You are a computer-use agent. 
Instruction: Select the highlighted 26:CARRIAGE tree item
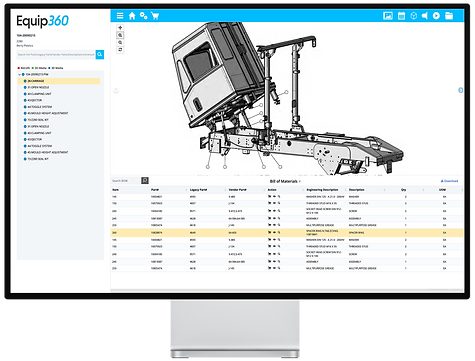coord(59,81)
